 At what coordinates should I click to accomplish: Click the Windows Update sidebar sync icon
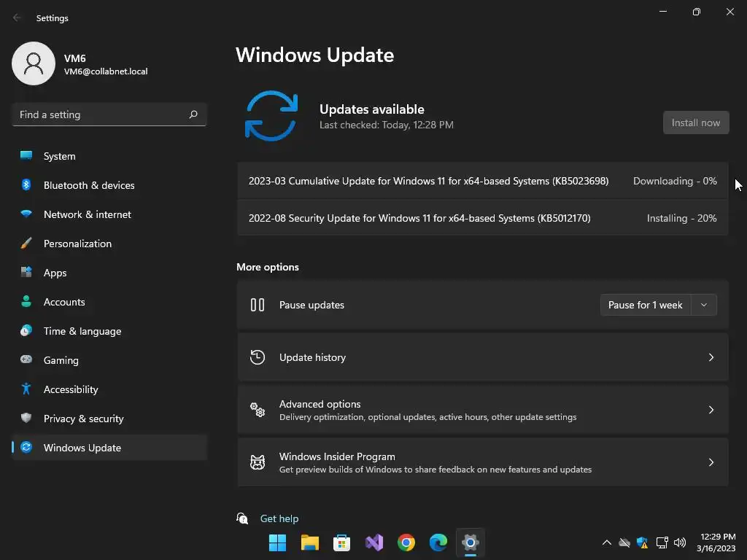pos(26,447)
